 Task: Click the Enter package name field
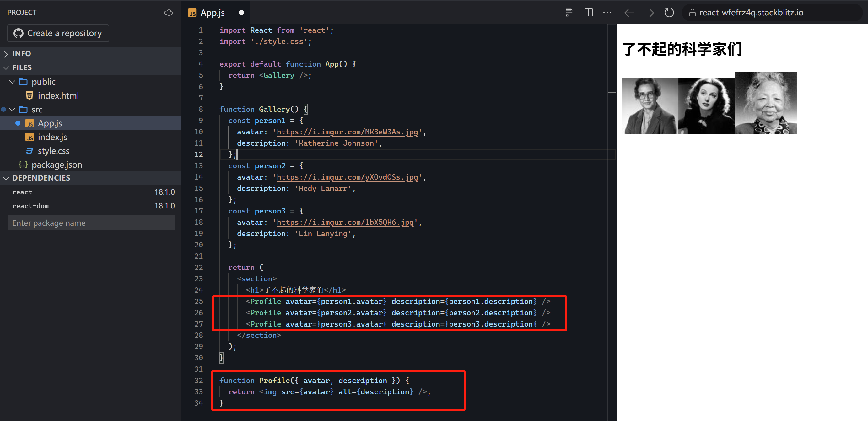(91, 223)
